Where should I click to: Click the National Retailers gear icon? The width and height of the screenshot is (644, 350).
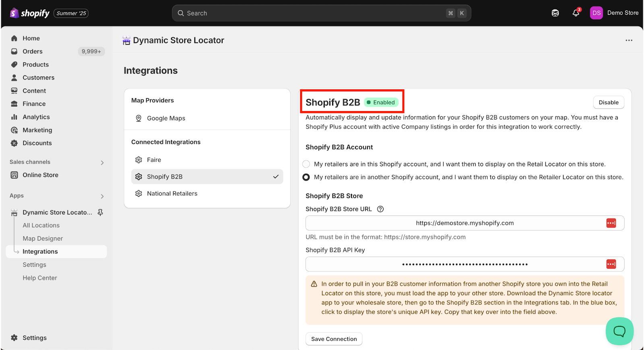[138, 194]
